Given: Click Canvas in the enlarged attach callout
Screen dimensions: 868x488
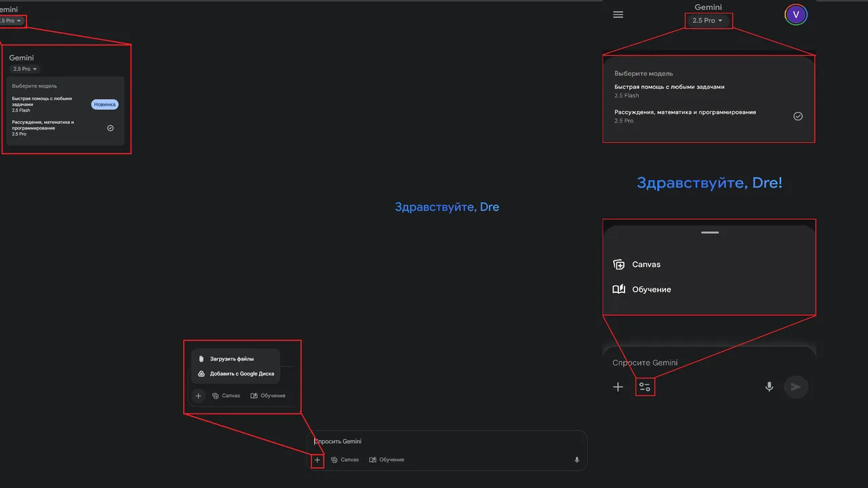Looking at the screenshot, I should 226,395.
